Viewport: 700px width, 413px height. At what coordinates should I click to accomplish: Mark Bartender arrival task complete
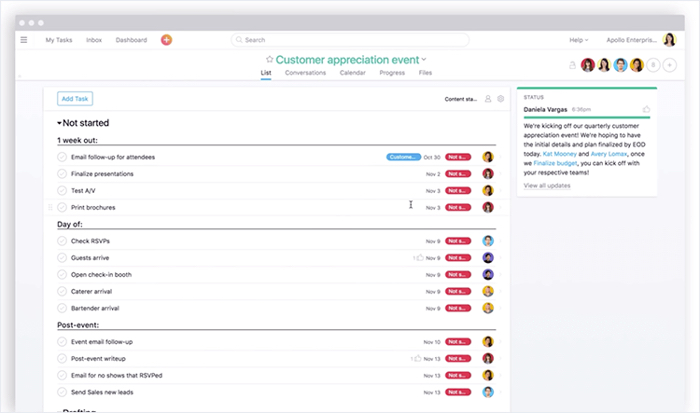tap(62, 308)
